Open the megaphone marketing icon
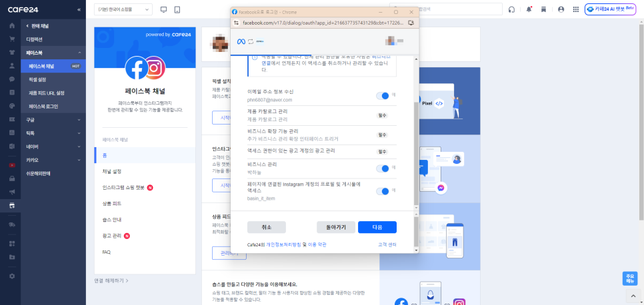 [x=12, y=192]
